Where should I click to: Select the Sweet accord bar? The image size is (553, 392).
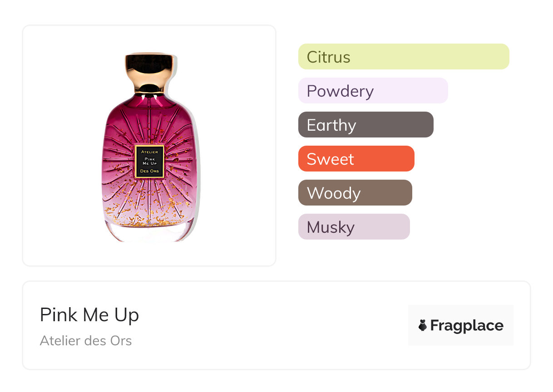[x=356, y=159]
